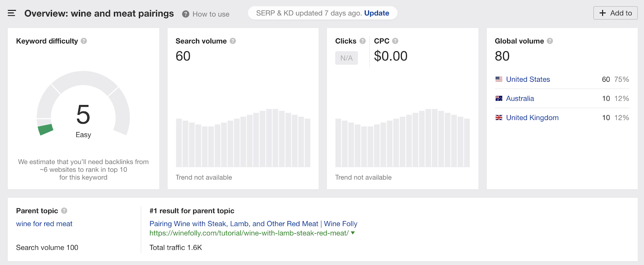Click the Update link
This screenshot has width=644, height=265.
pos(376,13)
